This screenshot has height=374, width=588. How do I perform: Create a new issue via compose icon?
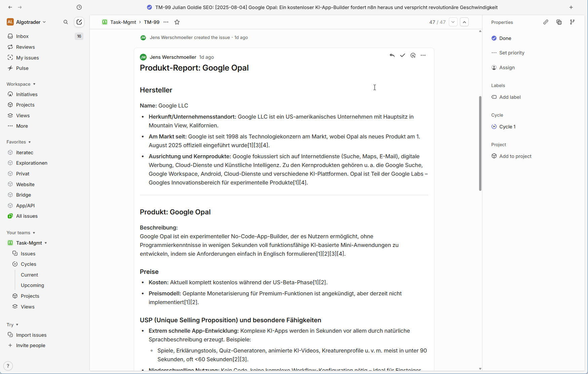tap(79, 22)
